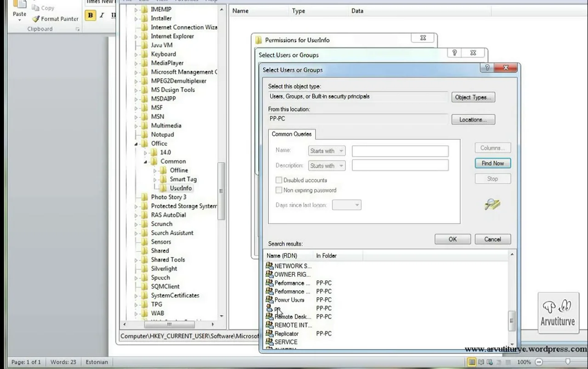588x369 pixels.
Task: Click Speech folder icon in registry tree
Action: click(x=145, y=278)
